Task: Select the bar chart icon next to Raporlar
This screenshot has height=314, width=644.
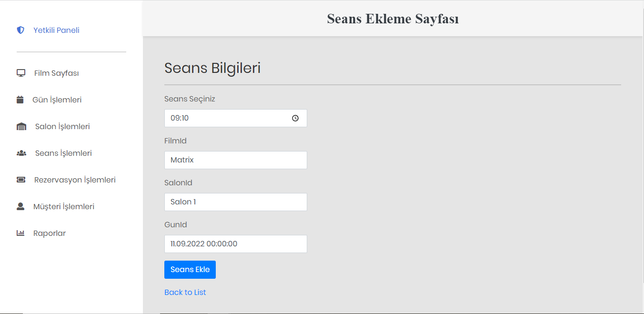Action: 20,233
